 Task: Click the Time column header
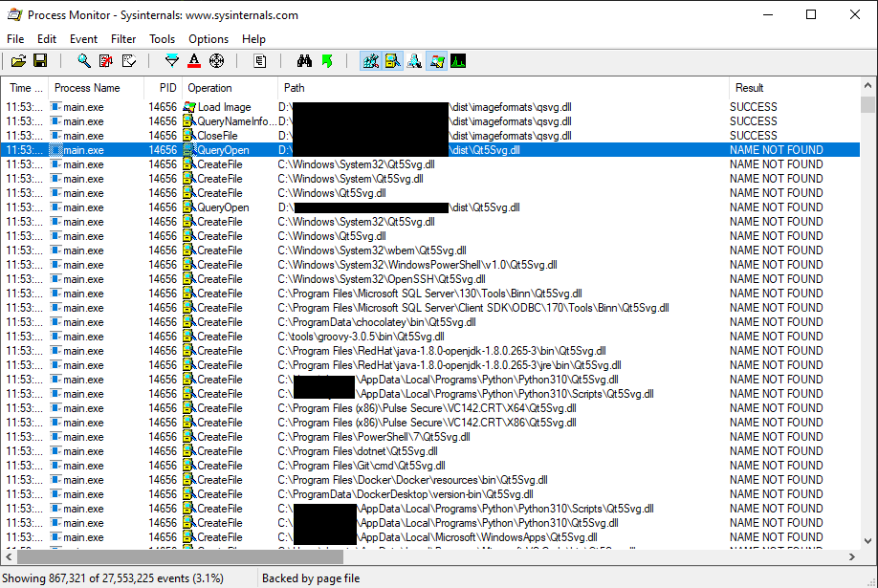tap(25, 88)
